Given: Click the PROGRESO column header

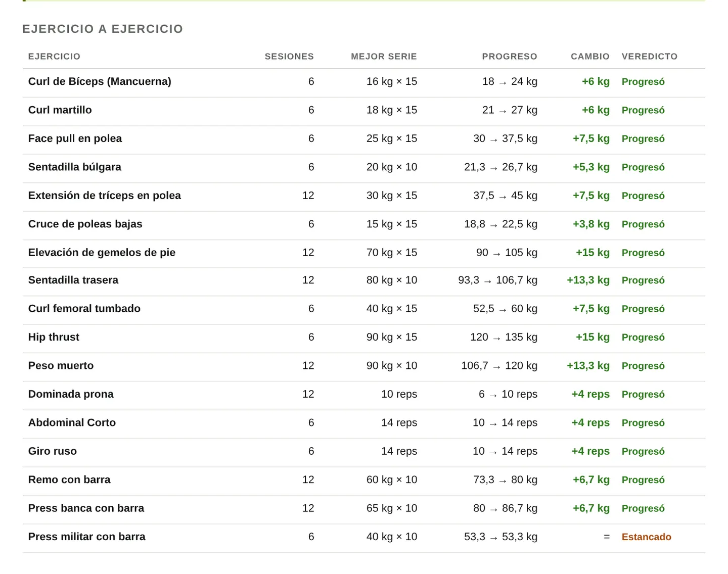Looking at the screenshot, I should pyautogui.click(x=510, y=57).
